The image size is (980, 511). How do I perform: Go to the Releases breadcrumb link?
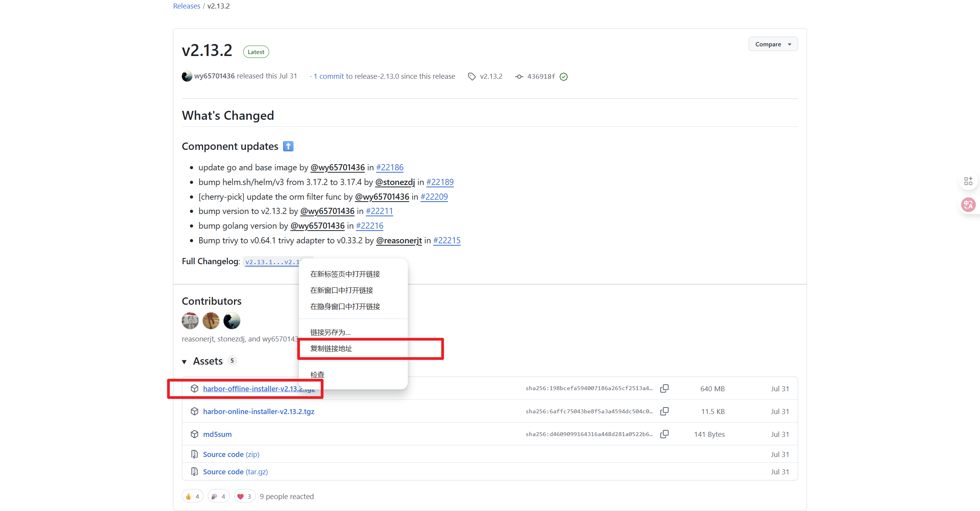pos(187,6)
